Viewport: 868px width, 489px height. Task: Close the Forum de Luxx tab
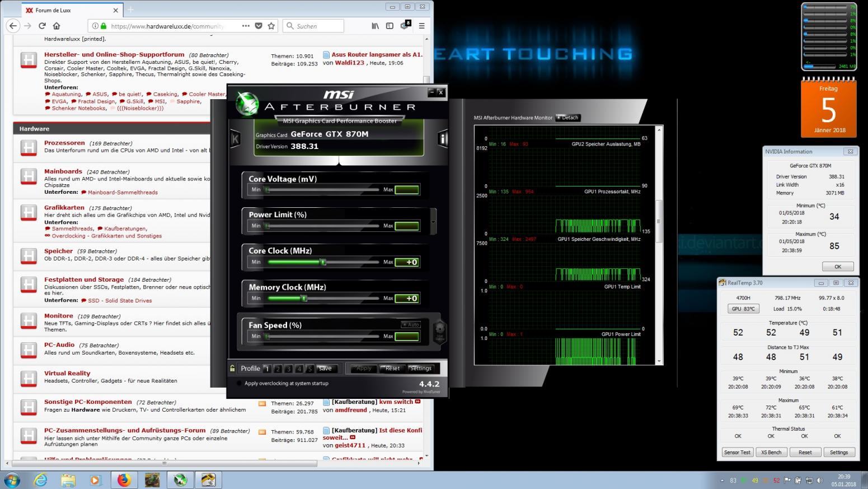coord(116,10)
